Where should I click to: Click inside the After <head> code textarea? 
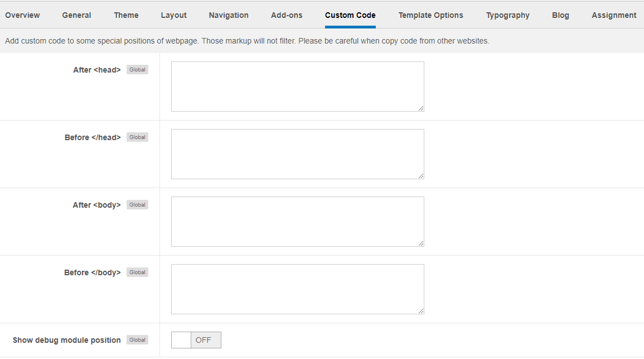point(297,87)
